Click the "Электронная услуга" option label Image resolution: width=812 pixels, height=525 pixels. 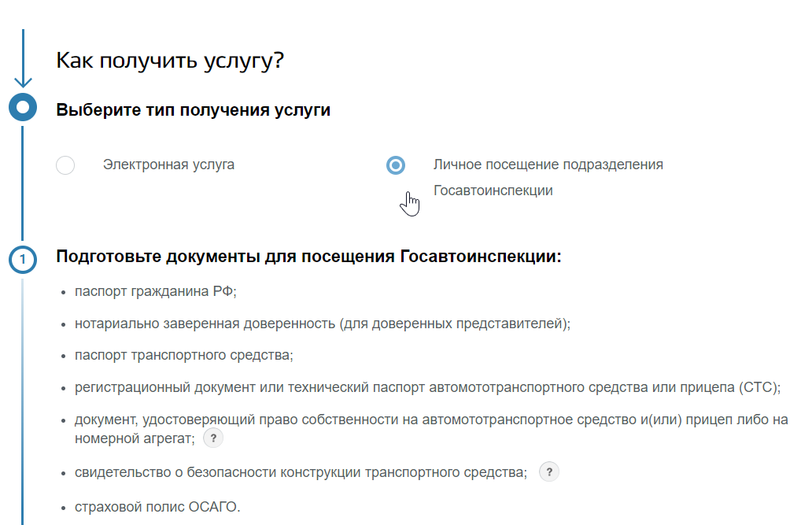[x=168, y=165]
